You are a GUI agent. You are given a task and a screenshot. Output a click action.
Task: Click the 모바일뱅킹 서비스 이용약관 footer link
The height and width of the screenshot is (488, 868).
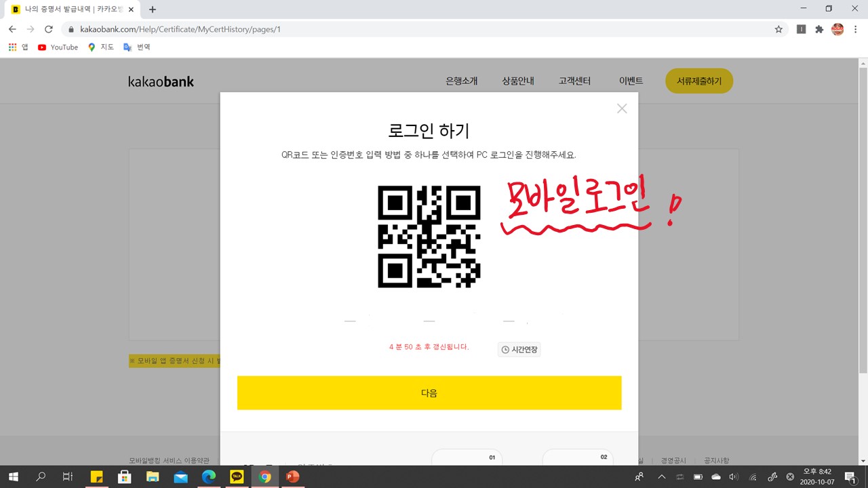(x=169, y=460)
